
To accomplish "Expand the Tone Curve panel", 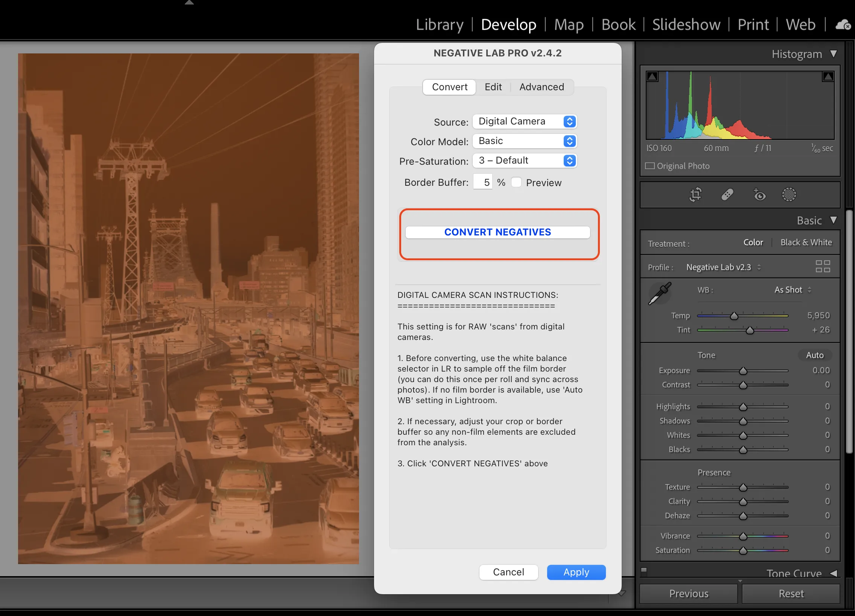I will coord(834,573).
